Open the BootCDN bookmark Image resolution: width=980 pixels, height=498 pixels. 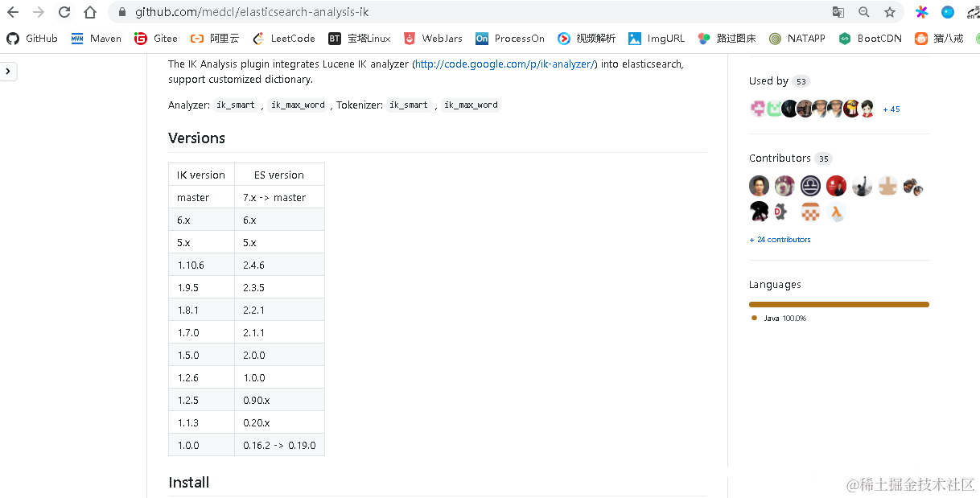[870, 38]
